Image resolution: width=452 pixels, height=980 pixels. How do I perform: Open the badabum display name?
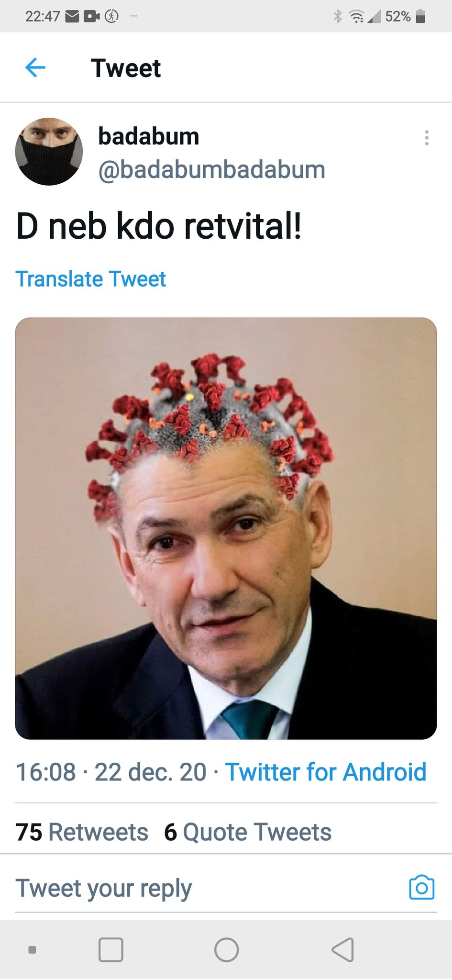(149, 136)
